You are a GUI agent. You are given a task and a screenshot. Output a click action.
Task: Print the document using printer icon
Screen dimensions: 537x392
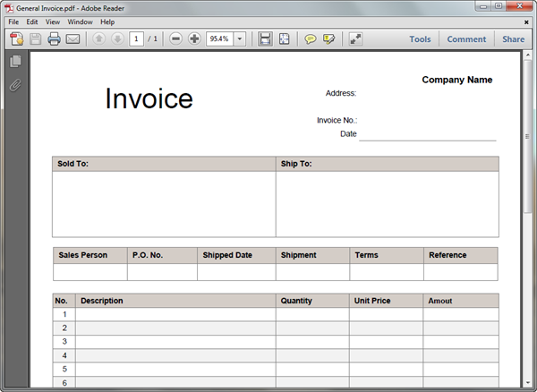coord(54,39)
